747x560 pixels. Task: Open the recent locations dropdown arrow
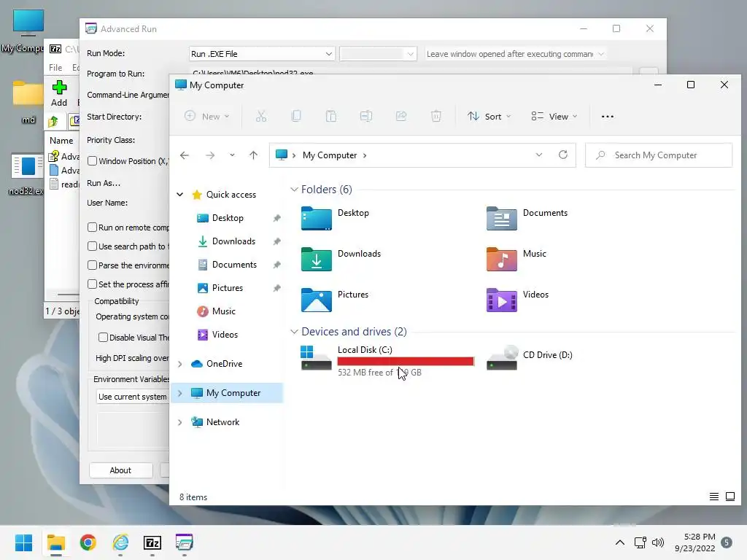click(232, 155)
